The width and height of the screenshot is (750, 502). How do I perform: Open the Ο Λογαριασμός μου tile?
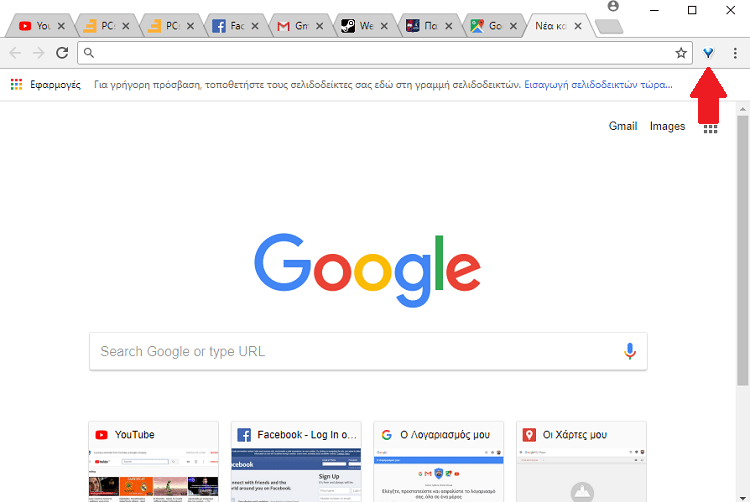[x=439, y=462]
